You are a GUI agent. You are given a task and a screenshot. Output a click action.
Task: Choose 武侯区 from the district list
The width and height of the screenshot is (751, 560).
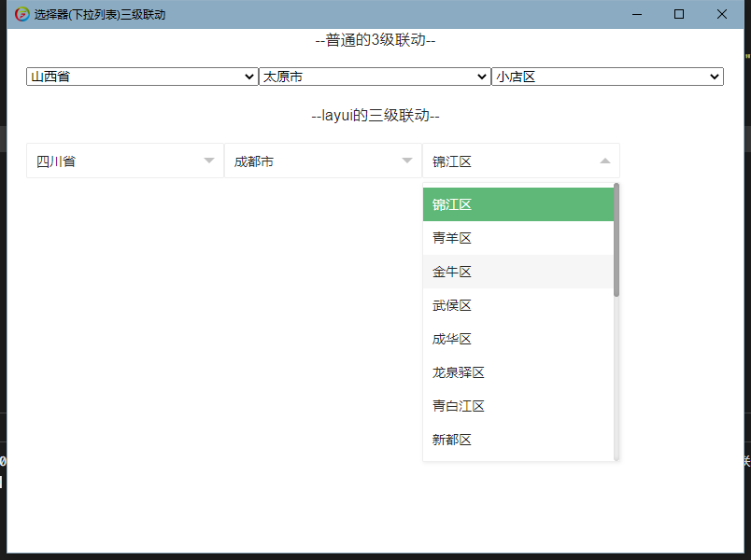pyautogui.click(x=518, y=305)
